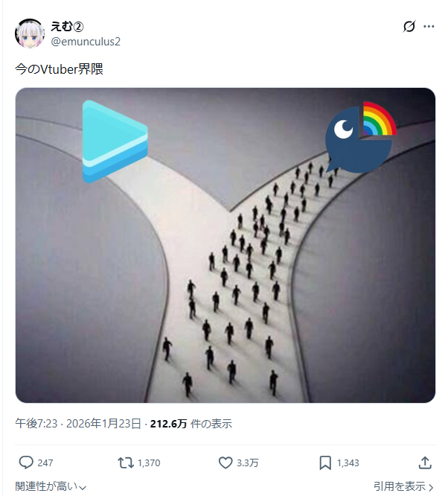
Task: Open the three-dot more options menu
Action: click(x=429, y=27)
